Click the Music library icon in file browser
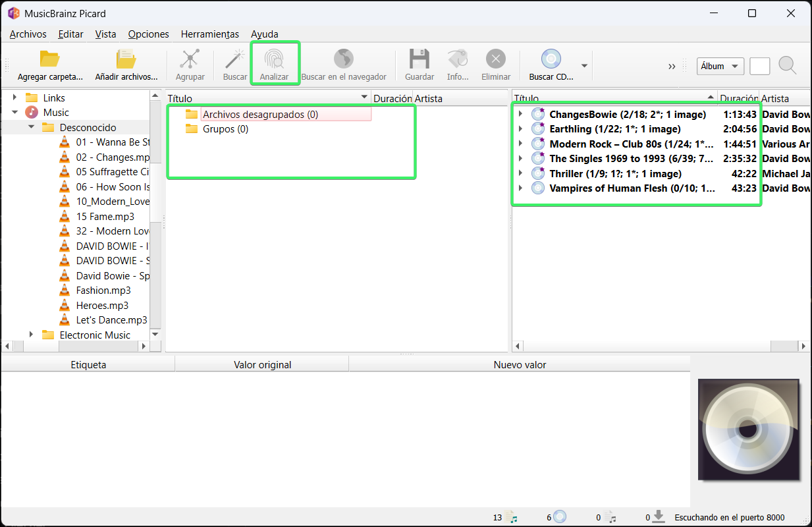This screenshot has width=812, height=527. click(x=32, y=112)
